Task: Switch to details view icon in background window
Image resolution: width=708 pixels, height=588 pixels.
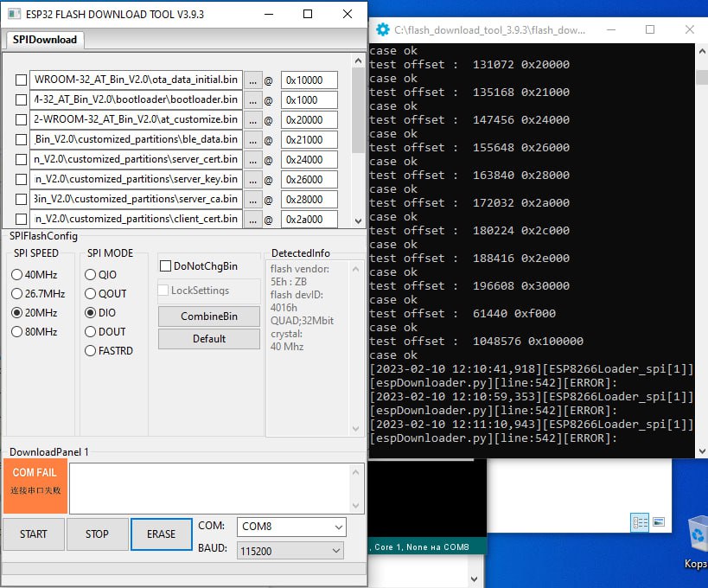Action: [x=640, y=522]
